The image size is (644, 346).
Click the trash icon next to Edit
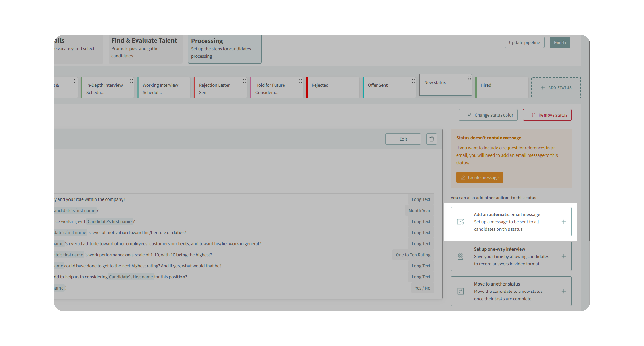click(431, 139)
